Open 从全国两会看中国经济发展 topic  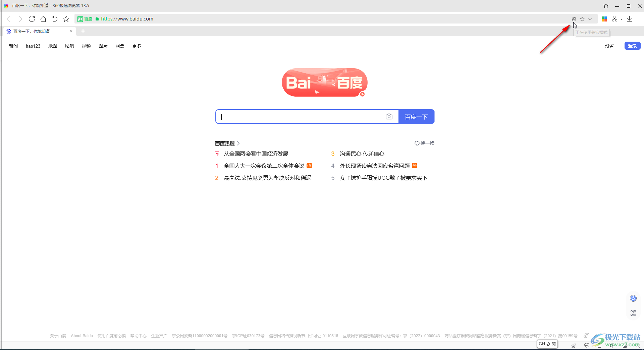point(256,154)
